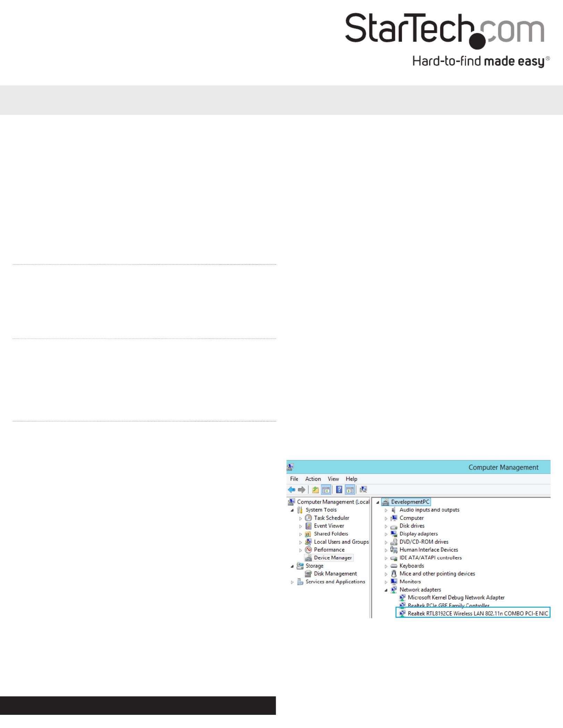Open the View menu
563x728 pixels.
point(333,479)
